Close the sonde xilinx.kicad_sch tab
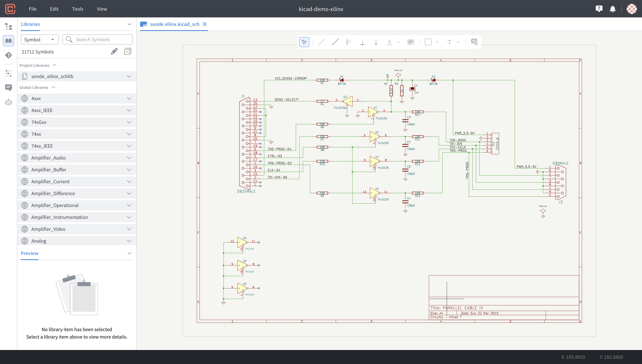This screenshot has height=364, width=642. (205, 24)
